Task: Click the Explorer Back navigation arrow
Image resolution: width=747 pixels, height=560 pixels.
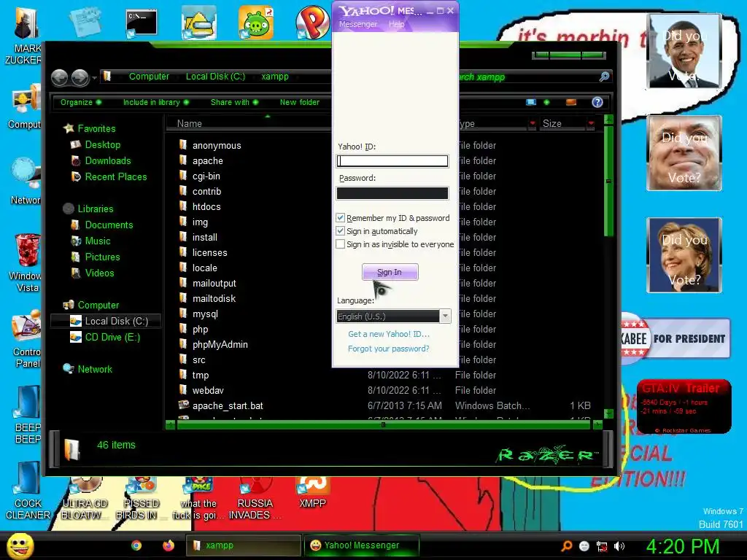Action: [60, 77]
